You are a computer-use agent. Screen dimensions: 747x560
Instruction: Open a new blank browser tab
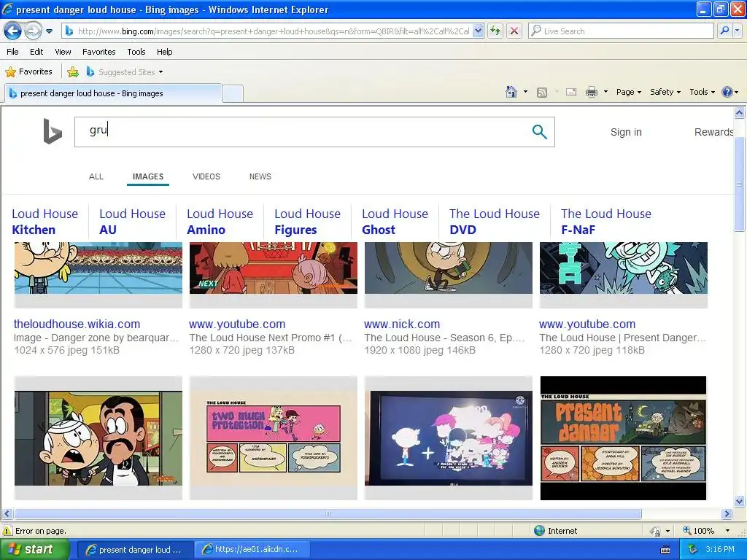click(x=233, y=93)
